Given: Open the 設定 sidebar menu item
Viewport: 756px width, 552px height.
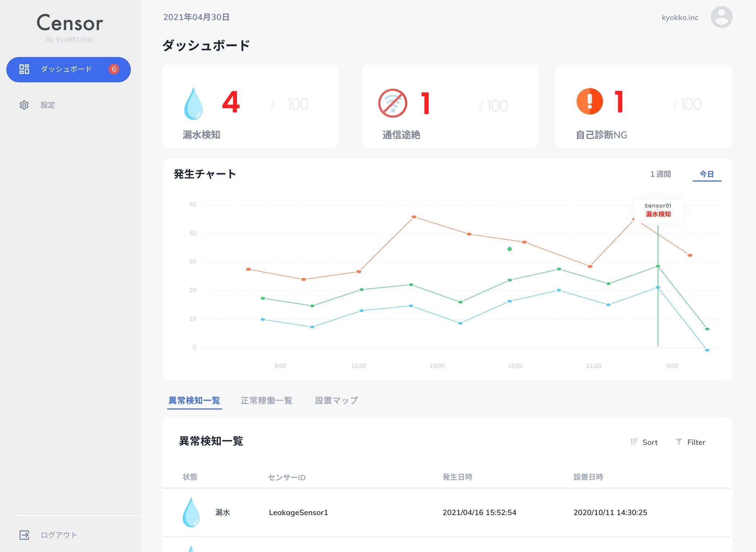Looking at the screenshot, I should click(x=48, y=105).
